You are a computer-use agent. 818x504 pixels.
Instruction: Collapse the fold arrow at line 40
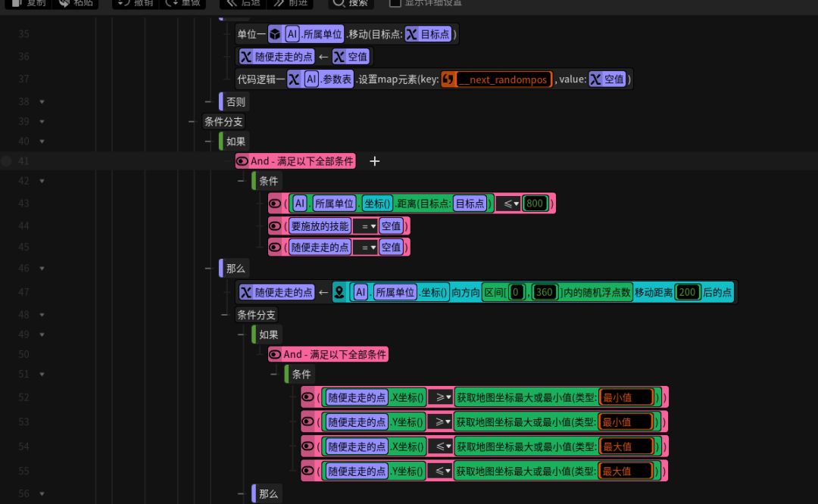tap(42, 142)
